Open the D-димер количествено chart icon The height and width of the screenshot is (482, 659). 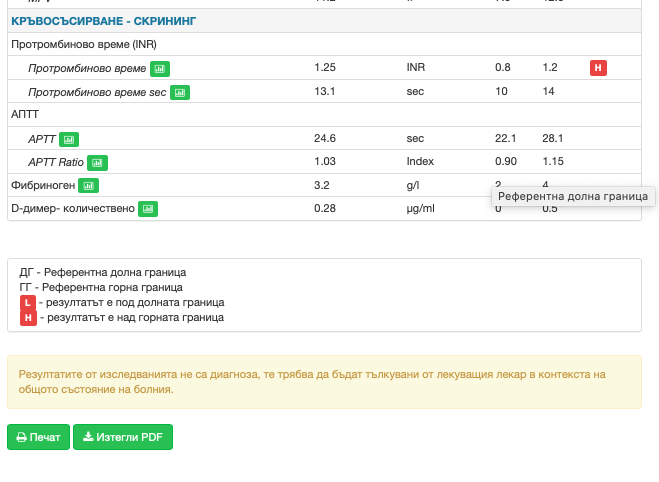click(x=148, y=208)
